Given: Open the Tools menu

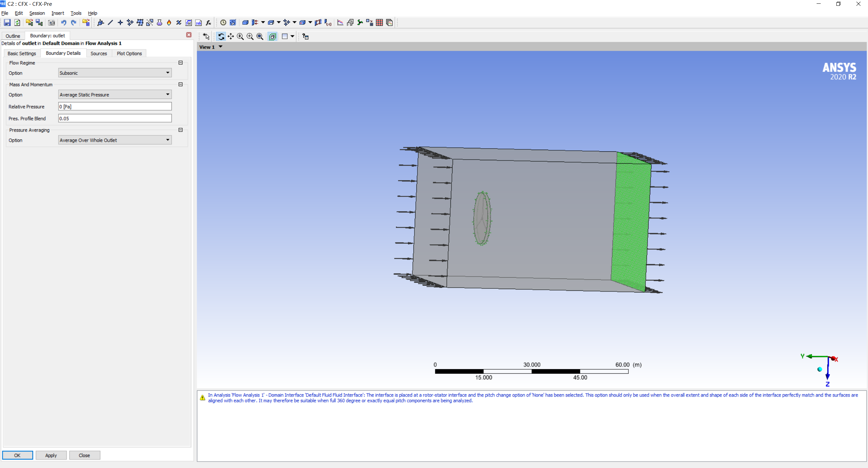Looking at the screenshot, I should tap(76, 13).
